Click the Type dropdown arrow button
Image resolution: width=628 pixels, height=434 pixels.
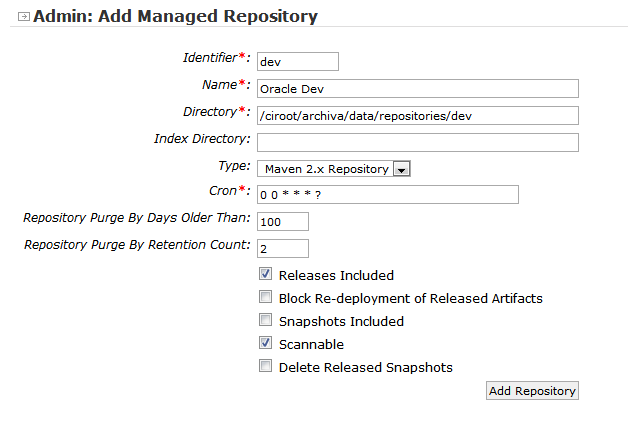(x=401, y=169)
